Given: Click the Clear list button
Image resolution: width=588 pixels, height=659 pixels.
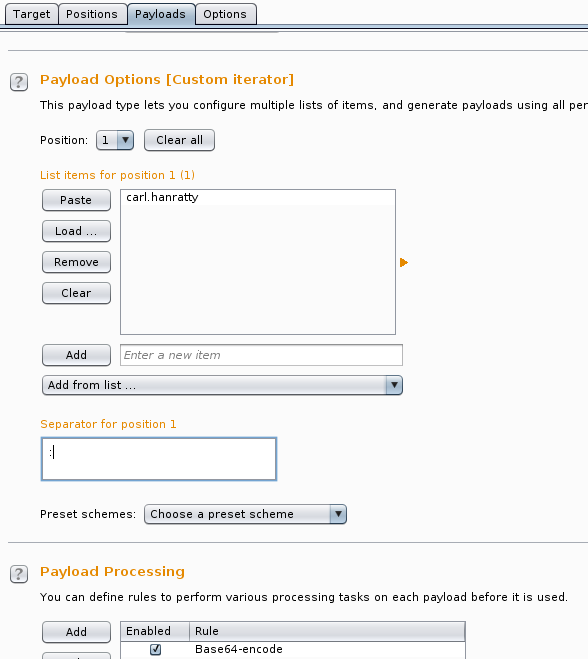Looking at the screenshot, I should (76, 293).
